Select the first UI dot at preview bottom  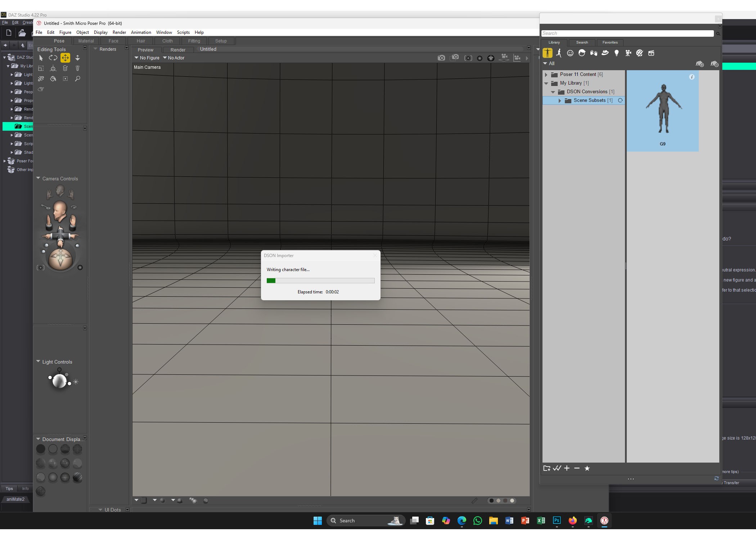click(491, 500)
